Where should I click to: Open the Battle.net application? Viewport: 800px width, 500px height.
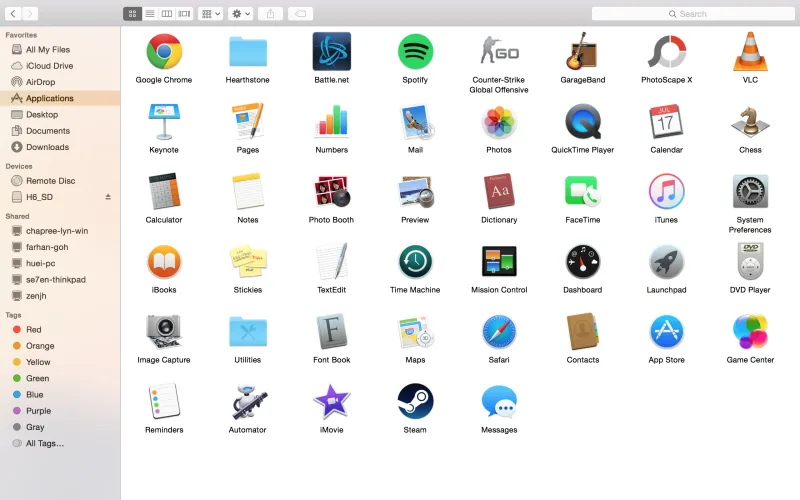click(332, 52)
